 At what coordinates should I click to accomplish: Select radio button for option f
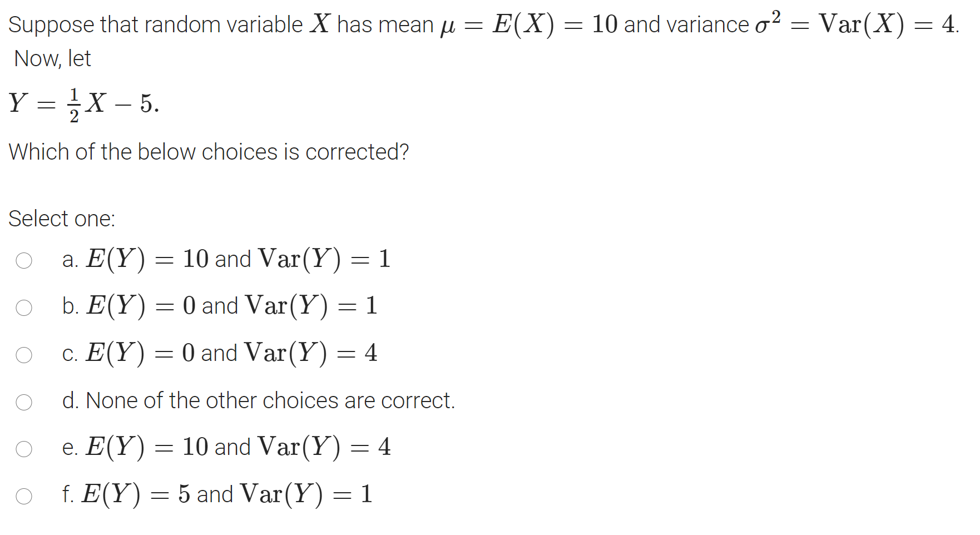point(24,495)
